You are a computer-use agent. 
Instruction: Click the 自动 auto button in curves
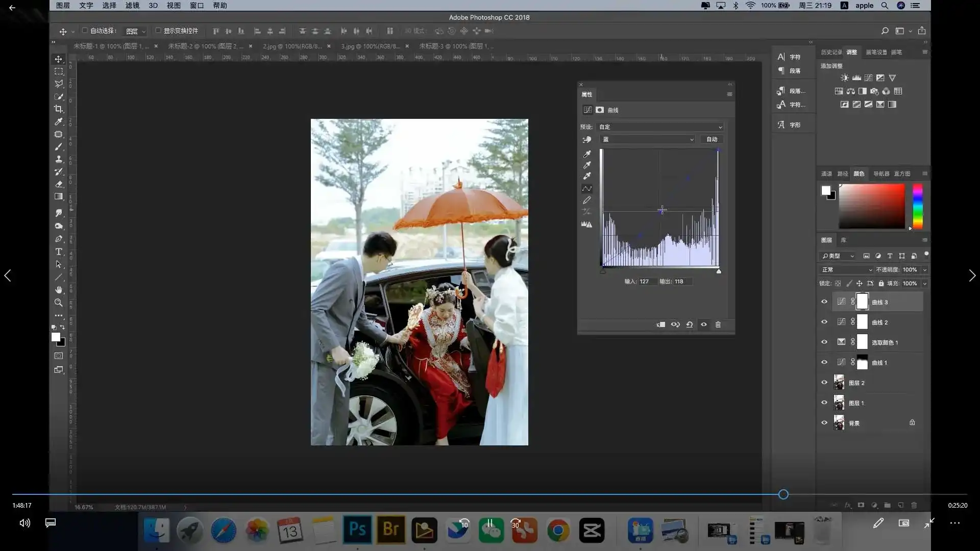coord(712,139)
